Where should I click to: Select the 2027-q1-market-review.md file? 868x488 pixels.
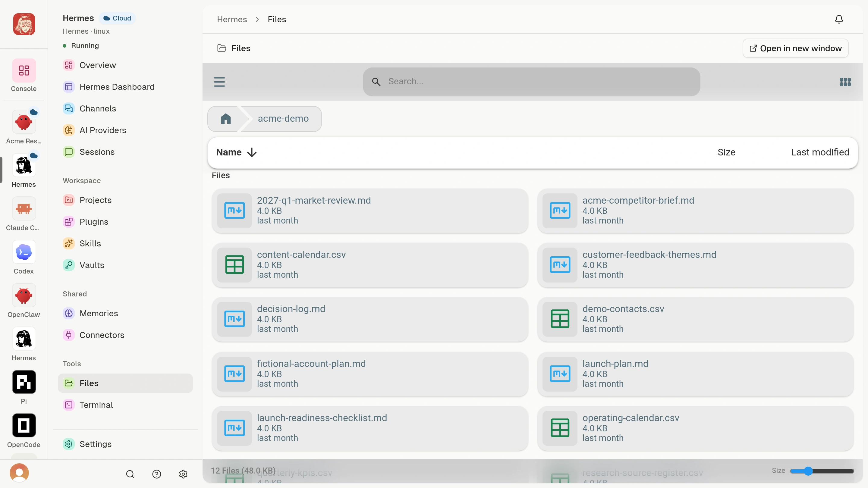click(x=370, y=211)
